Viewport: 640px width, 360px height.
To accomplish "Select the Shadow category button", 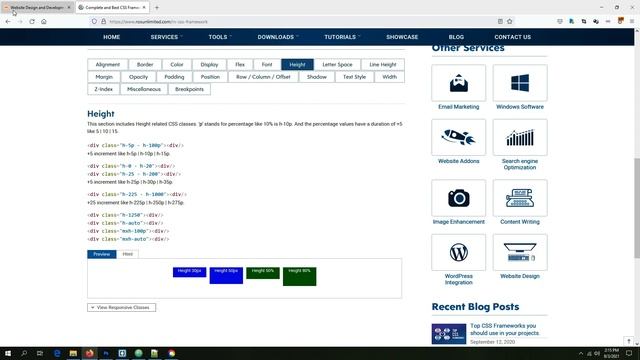I will click(x=317, y=77).
